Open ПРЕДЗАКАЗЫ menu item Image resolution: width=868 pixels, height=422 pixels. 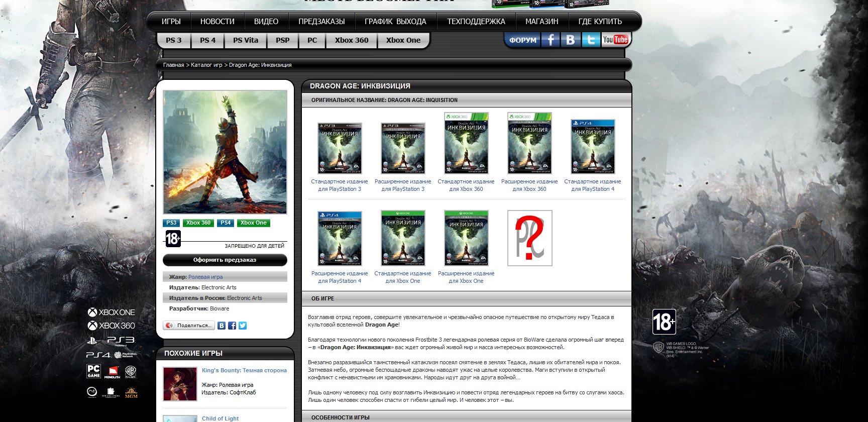[x=321, y=22]
